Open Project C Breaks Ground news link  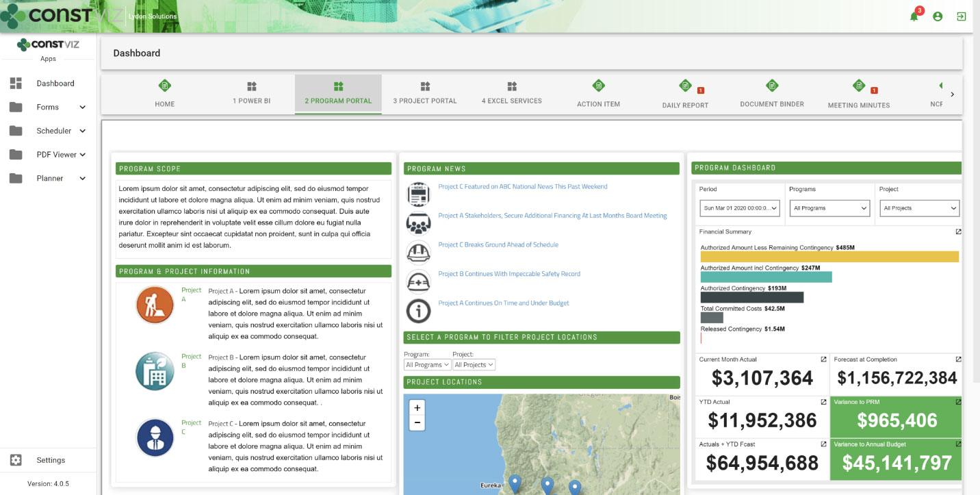498,245
